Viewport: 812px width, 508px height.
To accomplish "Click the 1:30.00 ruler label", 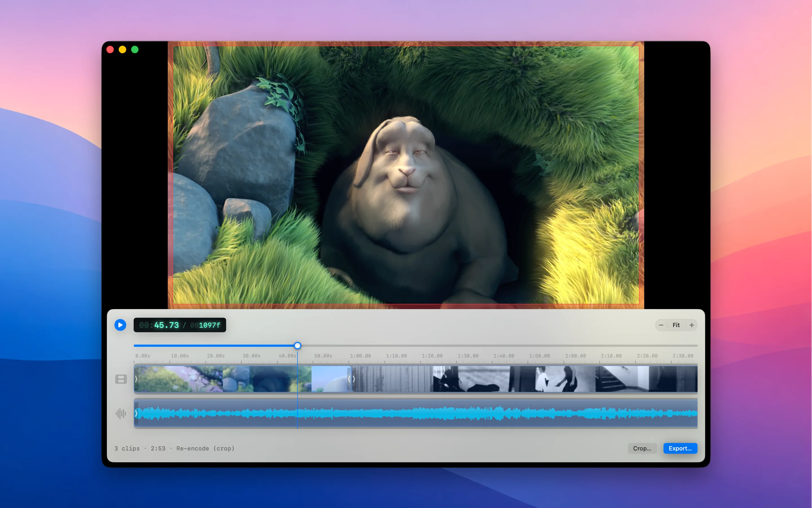I will click(468, 356).
